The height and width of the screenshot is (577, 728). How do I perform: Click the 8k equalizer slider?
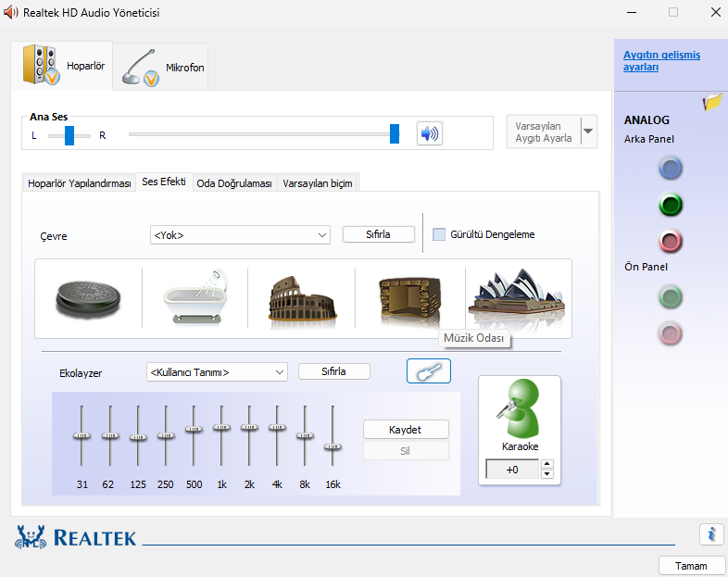coord(305,435)
